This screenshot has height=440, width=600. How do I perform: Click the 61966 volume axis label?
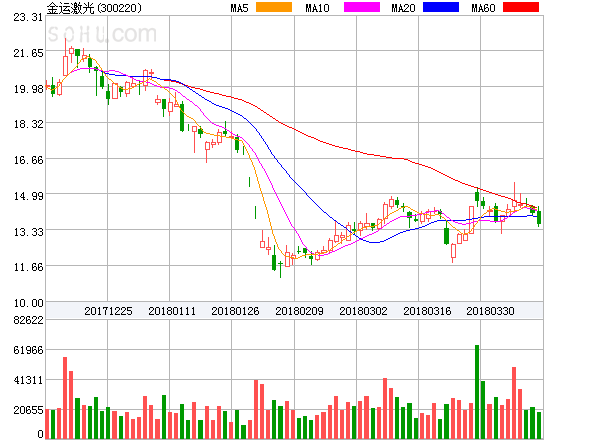pyautogui.click(x=28, y=350)
